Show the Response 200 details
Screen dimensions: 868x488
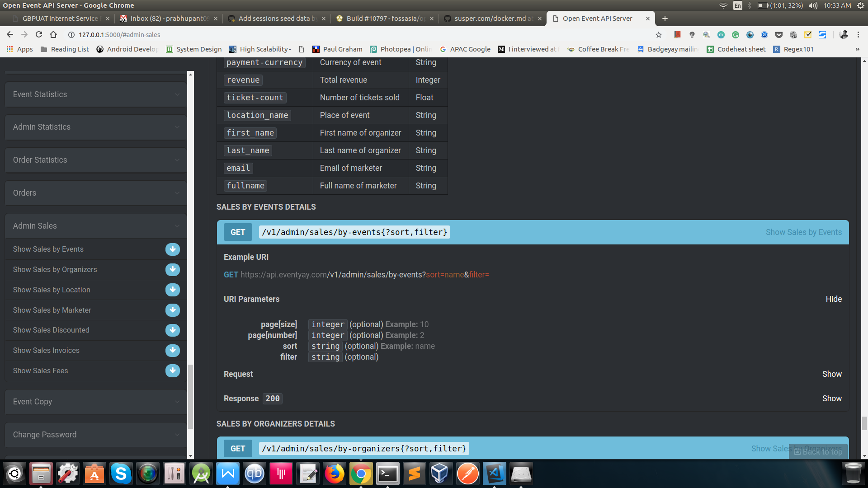tap(831, 399)
